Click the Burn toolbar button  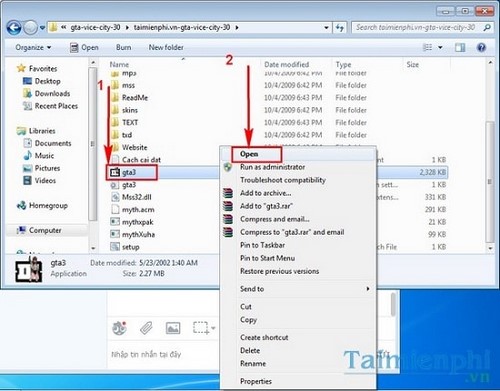click(x=123, y=48)
